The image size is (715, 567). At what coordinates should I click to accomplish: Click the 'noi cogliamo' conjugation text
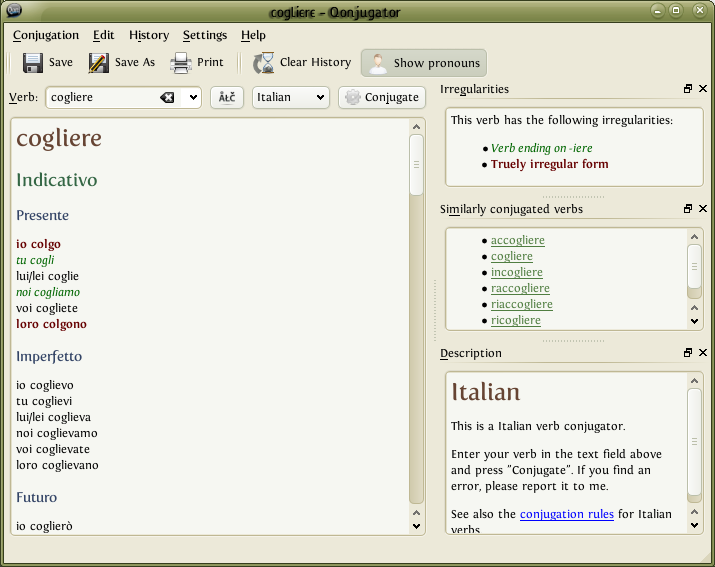[x=48, y=292]
